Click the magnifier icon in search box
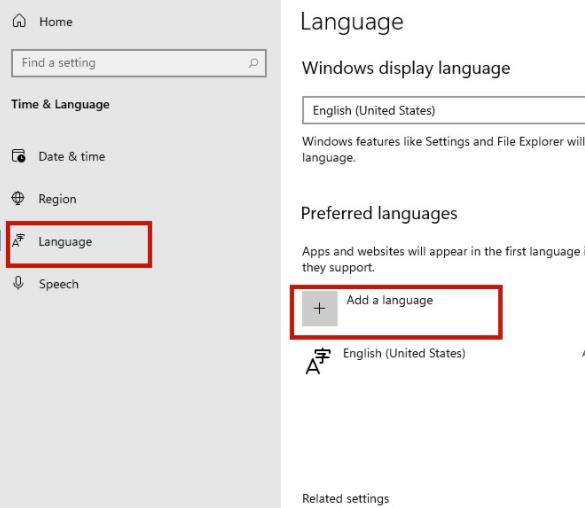Screen dimensions: 585x508 point(253,63)
